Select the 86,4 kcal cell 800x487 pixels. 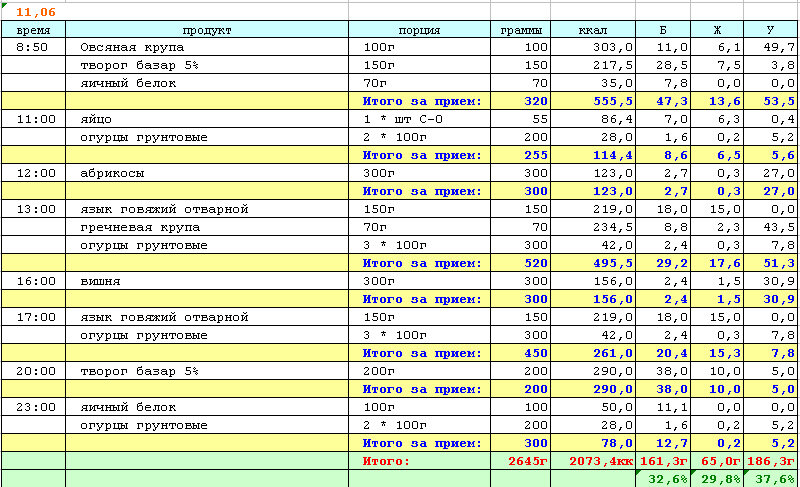[593, 119]
